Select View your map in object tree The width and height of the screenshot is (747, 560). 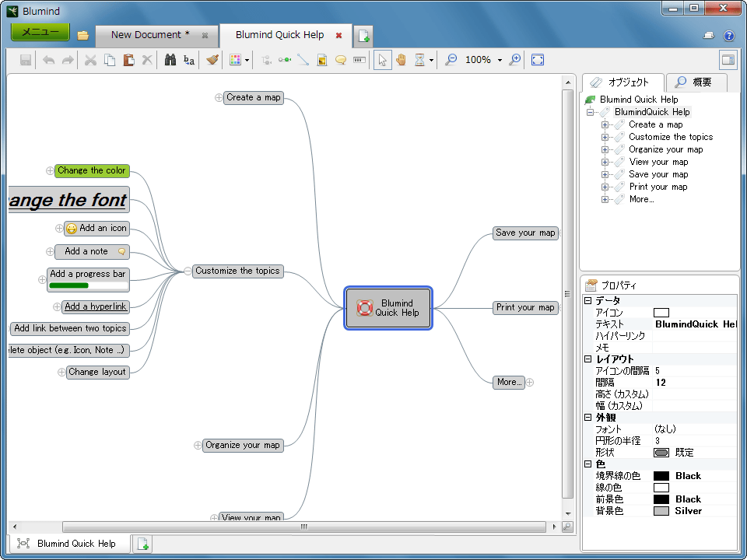pyautogui.click(x=658, y=162)
